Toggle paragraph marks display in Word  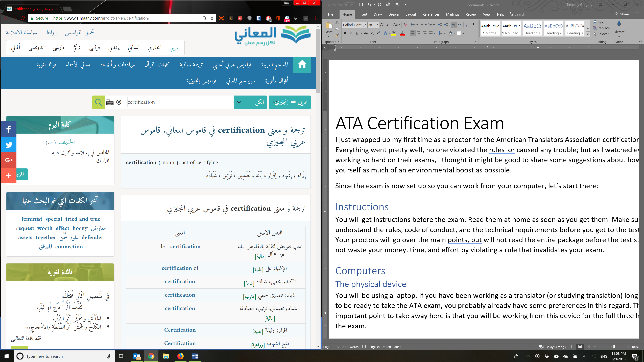click(474, 25)
